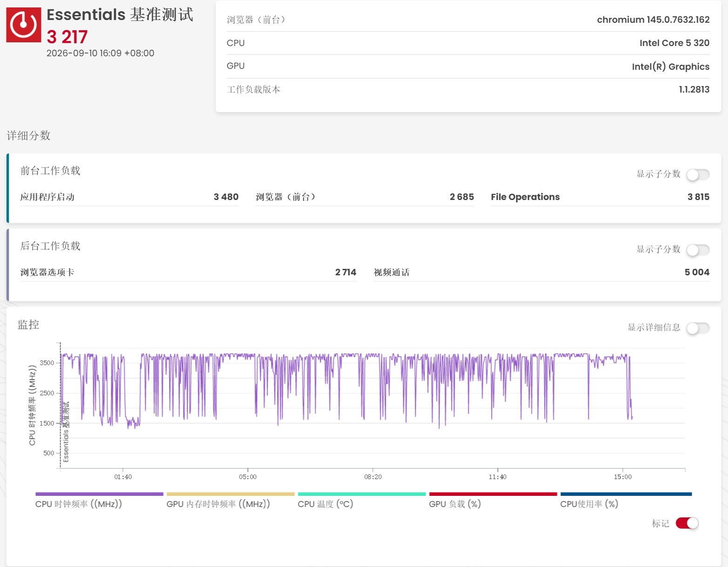This screenshot has height=567, width=728.
Task: Click the 后台工作负载 section heading
Action: coord(50,246)
